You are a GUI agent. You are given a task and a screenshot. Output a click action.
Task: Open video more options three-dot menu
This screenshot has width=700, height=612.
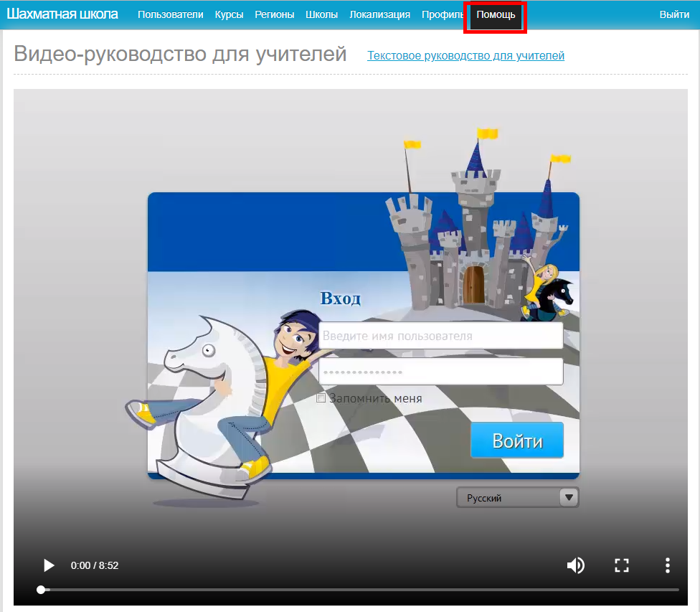(x=668, y=565)
